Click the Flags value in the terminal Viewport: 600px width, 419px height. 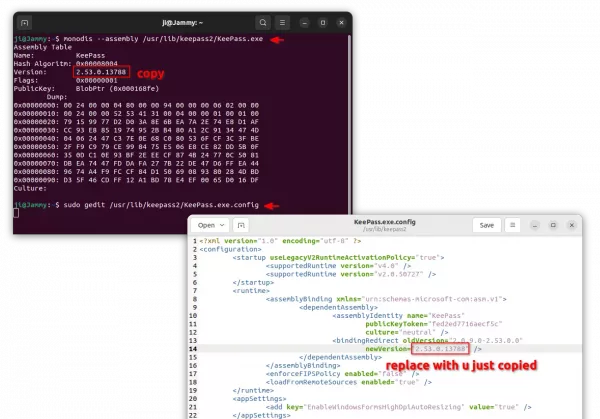[96, 80]
